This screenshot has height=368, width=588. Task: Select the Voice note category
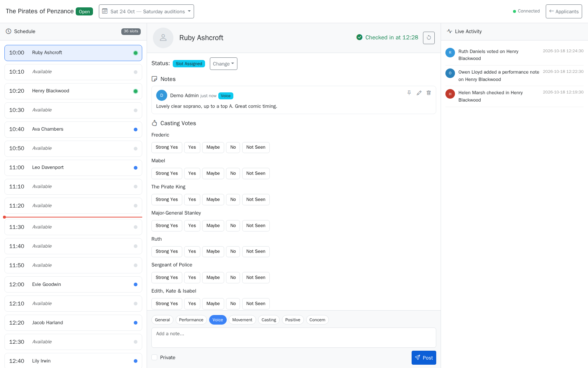coord(218,320)
